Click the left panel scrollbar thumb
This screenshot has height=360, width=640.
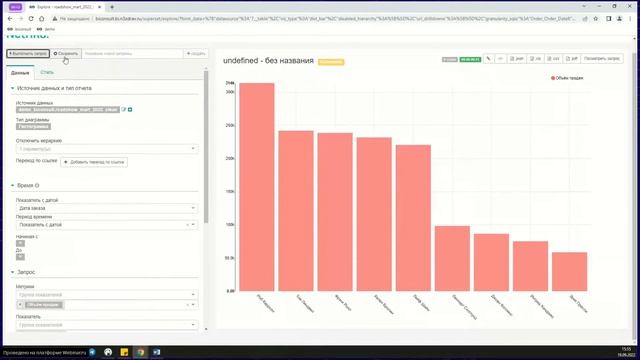pyautogui.click(x=206, y=147)
